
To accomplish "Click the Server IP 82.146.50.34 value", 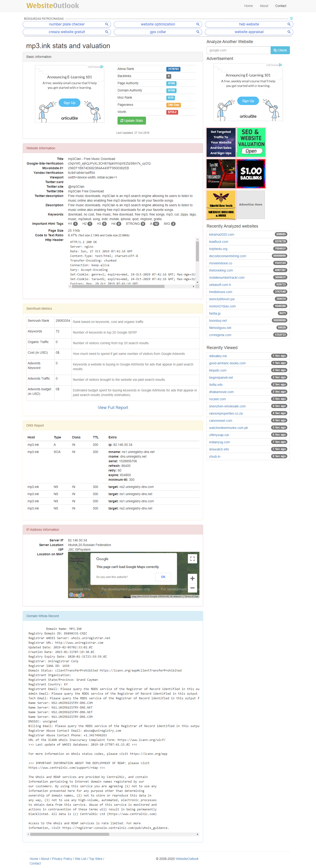I will [77, 540].
